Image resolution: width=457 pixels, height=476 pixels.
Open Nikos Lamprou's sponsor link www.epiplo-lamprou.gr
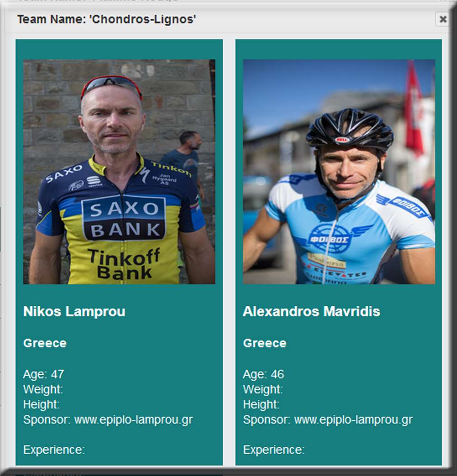coord(134,420)
